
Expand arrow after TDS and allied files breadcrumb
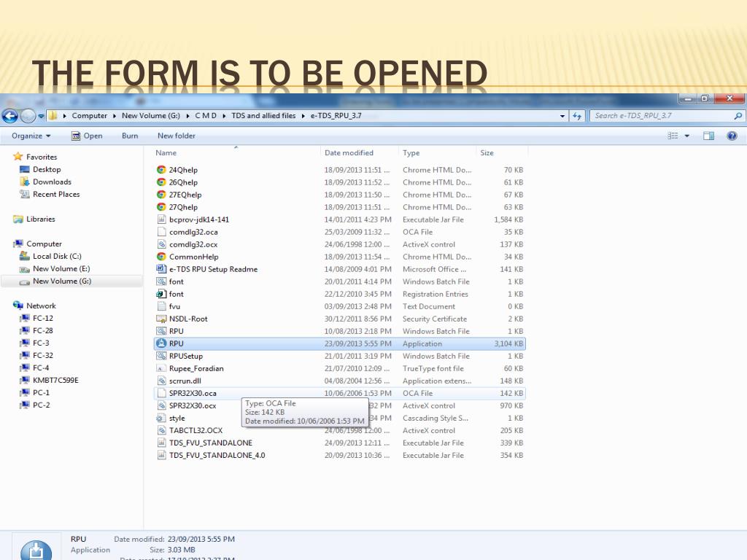pyautogui.click(x=303, y=116)
